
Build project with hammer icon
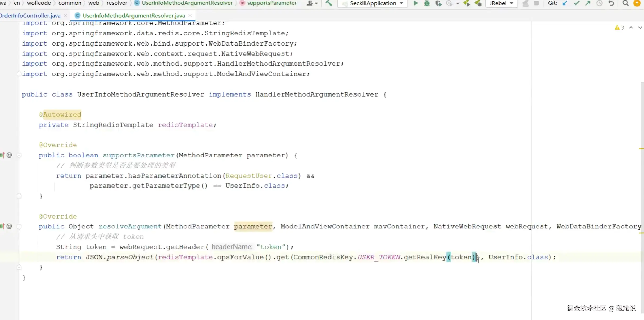pos(329,3)
